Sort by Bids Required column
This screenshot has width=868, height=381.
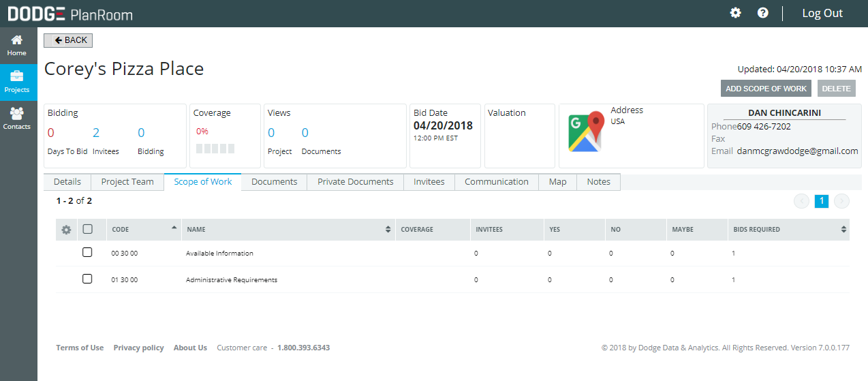tap(843, 230)
